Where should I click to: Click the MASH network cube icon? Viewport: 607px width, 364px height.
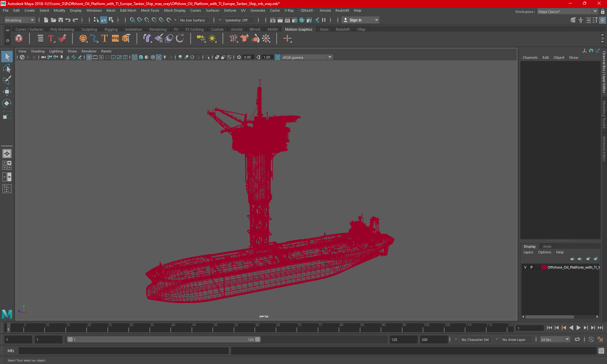click(x=19, y=39)
